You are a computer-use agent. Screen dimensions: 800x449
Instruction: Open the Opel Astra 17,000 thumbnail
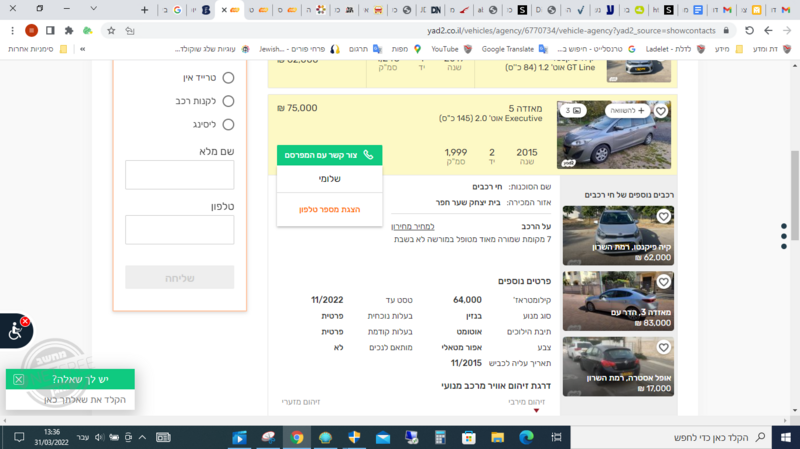(618, 366)
